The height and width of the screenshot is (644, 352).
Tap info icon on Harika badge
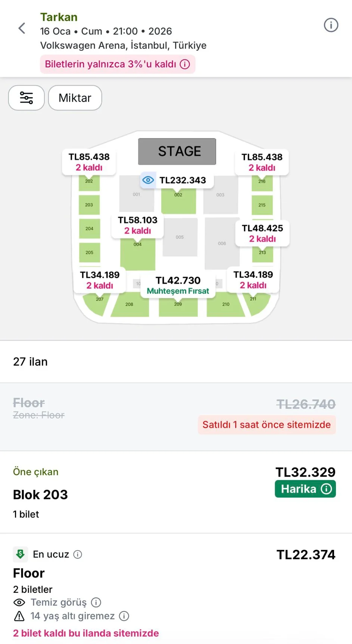[327, 489]
